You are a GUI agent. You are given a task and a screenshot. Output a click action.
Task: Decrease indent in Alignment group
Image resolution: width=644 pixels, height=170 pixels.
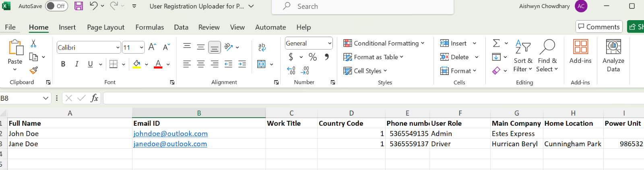(228, 64)
